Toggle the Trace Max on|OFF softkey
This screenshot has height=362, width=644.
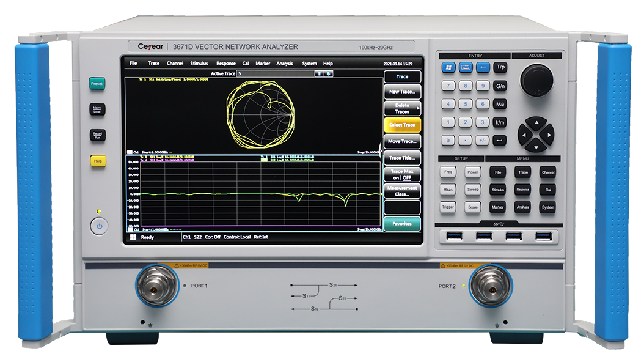(401, 174)
